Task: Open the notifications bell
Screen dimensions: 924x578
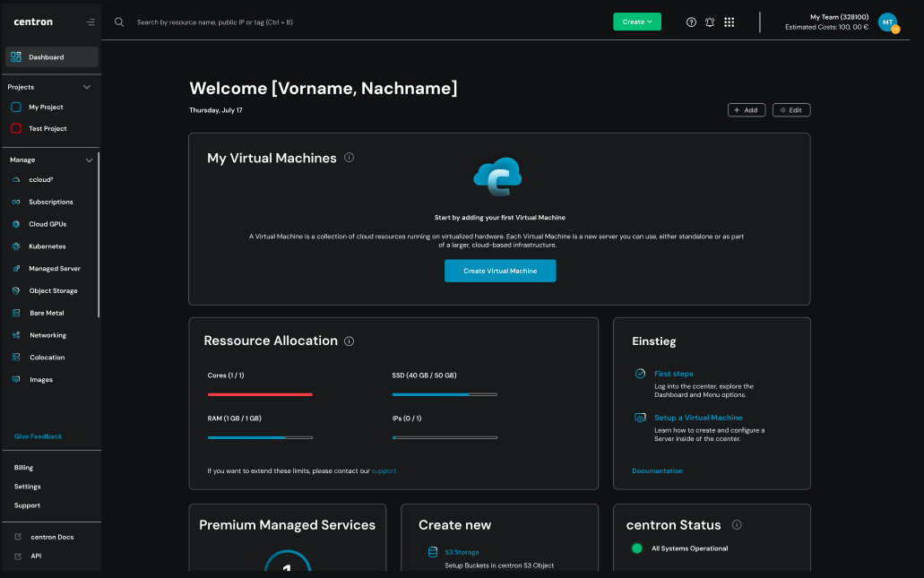Action: [710, 22]
